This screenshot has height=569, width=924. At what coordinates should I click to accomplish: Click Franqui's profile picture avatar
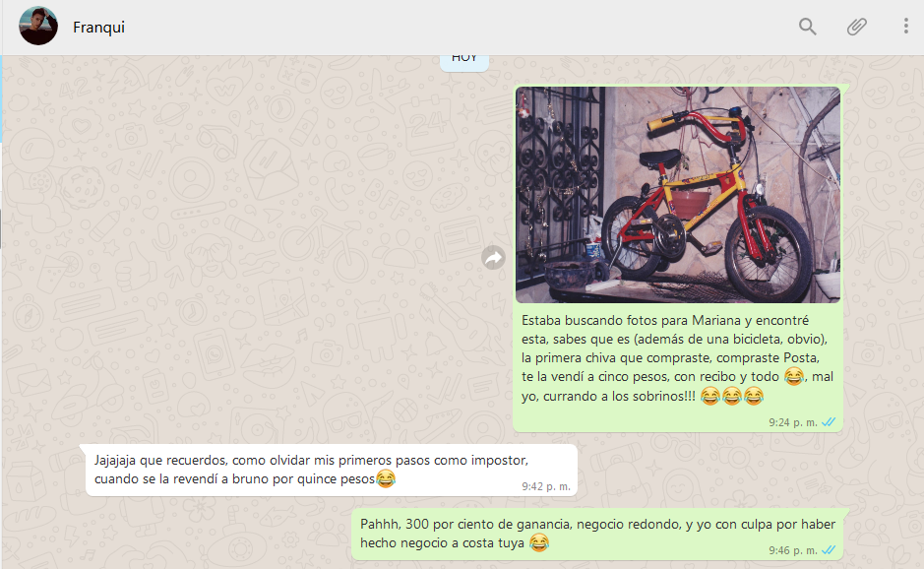[x=38, y=27]
